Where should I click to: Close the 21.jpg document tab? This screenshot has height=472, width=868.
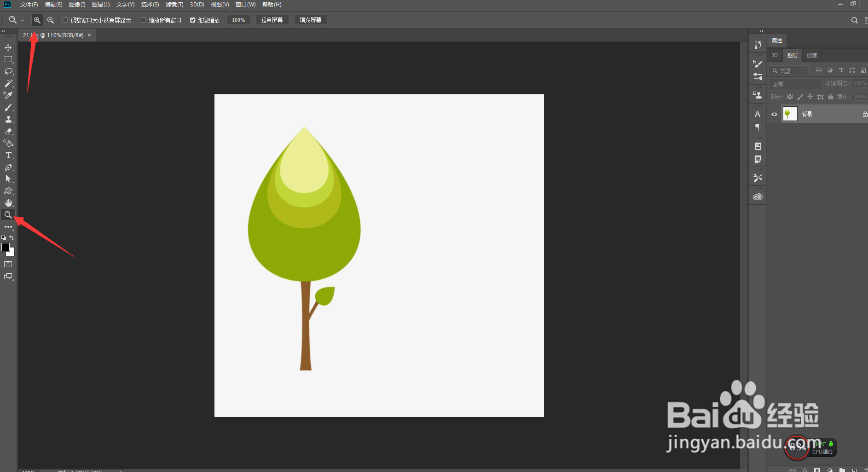89,35
